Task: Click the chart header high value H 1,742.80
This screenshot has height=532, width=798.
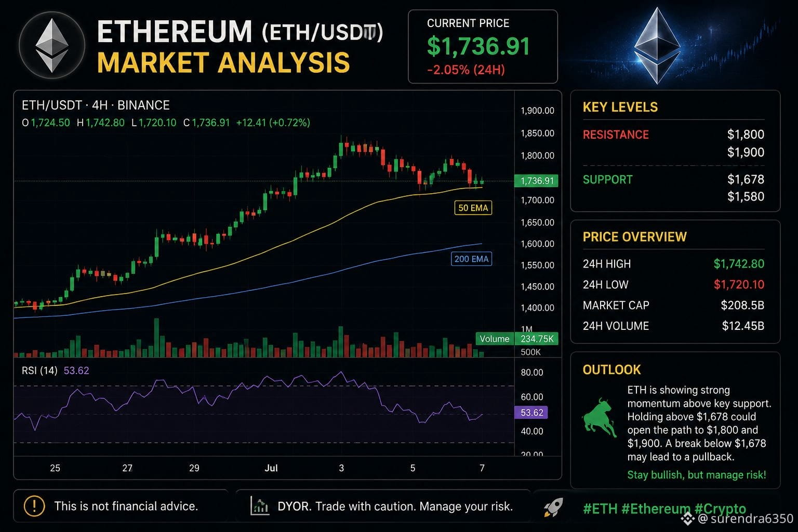Action: pos(101,123)
